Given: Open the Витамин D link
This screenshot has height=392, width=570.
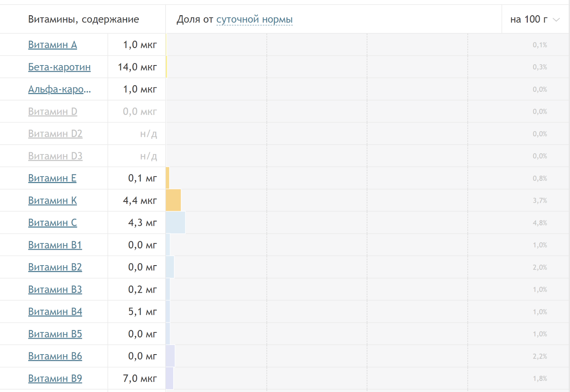Looking at the screenshot, I should click(x=52, y=111).
